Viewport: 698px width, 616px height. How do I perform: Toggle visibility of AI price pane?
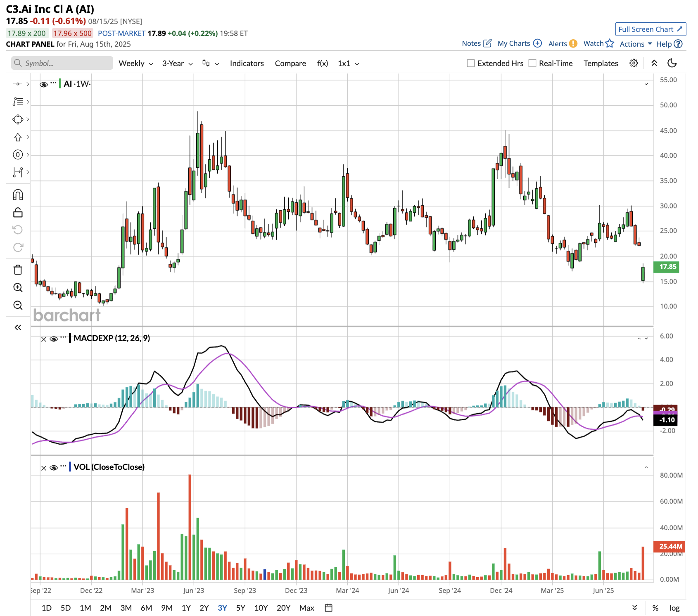(x=43, y=84)
